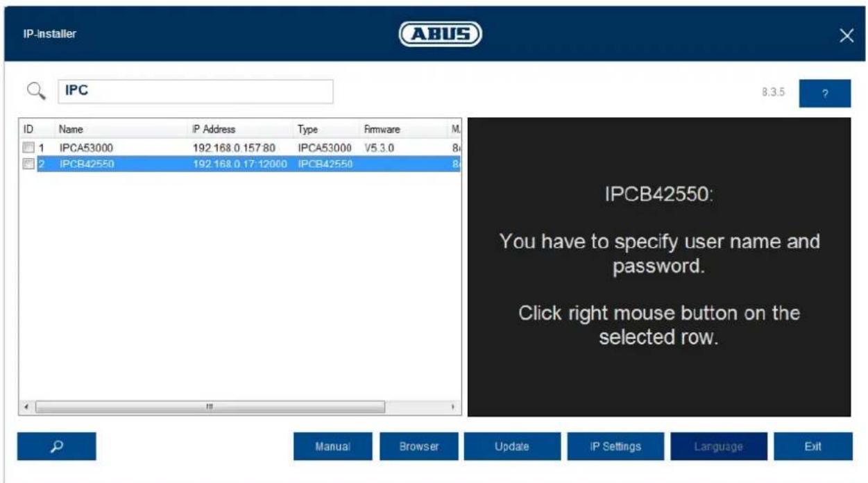
Task: Tick the checkbox for IPCB42550 row
Action: point(28,164)
